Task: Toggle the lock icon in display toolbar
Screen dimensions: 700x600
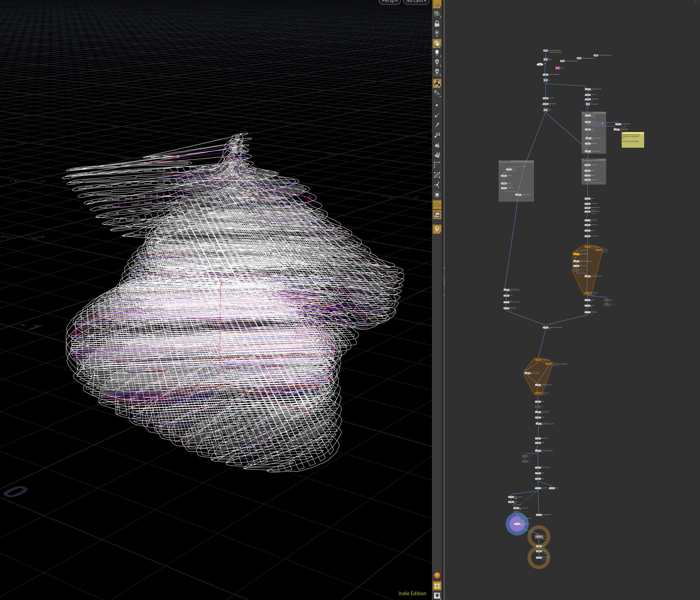Action: point(437,24)
